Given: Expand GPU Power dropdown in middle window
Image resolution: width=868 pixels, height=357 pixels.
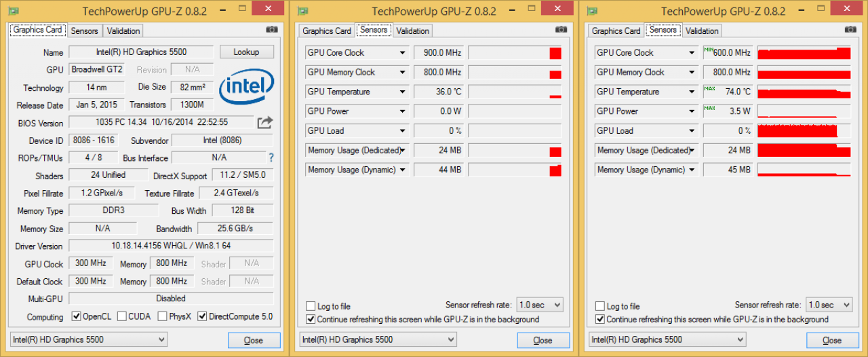Looking at the screenshot, I should 402,111.
